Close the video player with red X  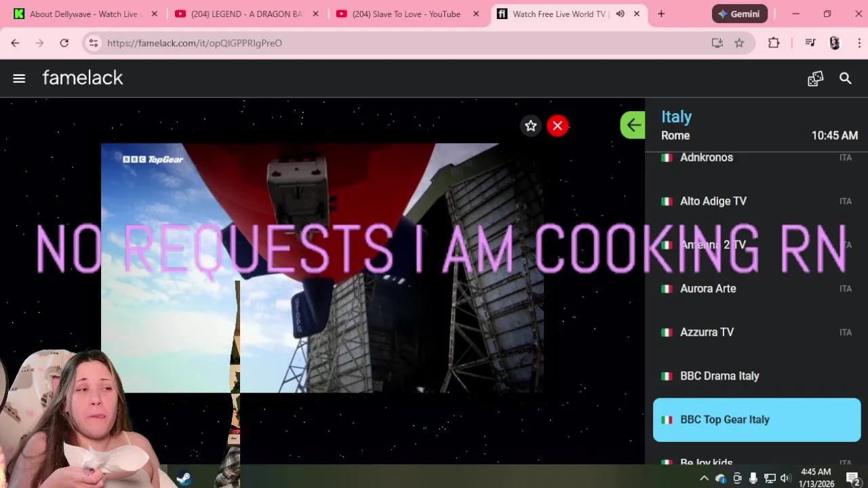pyautogui.click(x=557, y=125)
